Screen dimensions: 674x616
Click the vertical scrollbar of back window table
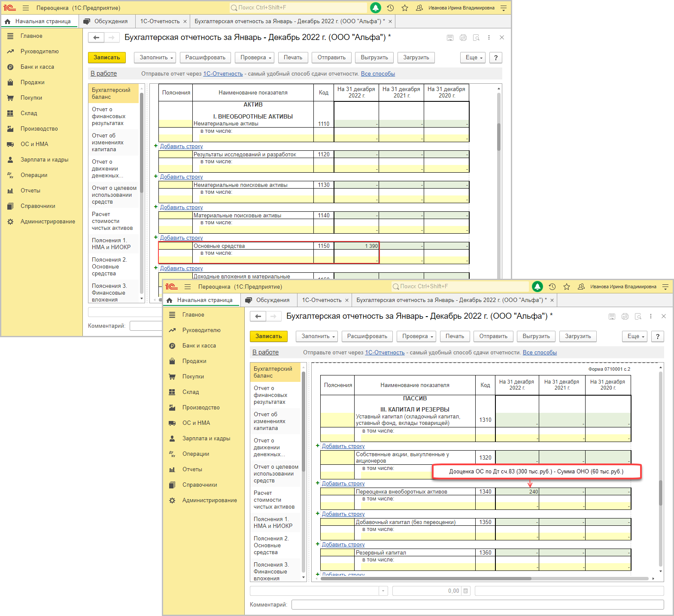pos(499,137)
